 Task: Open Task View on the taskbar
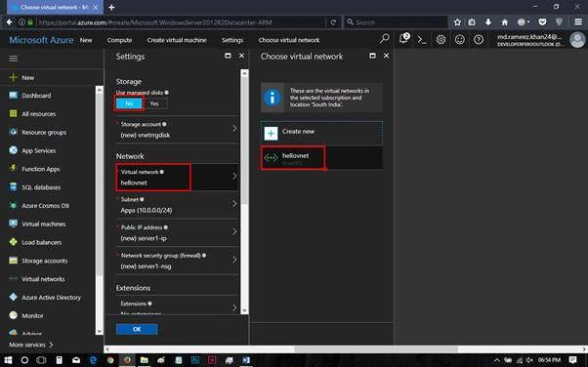coord(41,360)
